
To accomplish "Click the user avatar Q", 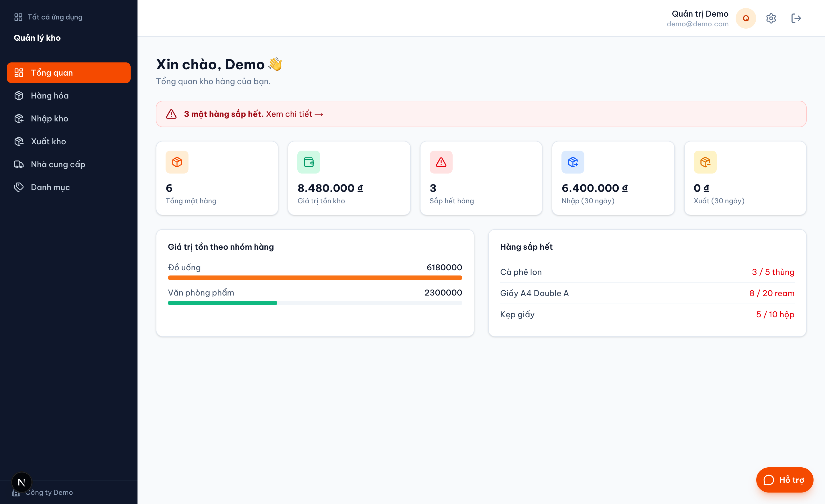I will 746,18.
